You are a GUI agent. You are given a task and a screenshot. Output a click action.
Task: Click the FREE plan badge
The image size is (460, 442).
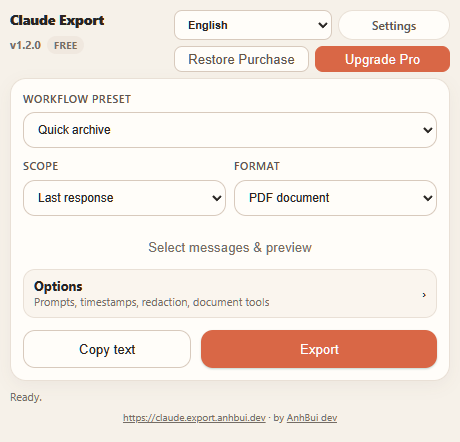[x=66, y=45]
